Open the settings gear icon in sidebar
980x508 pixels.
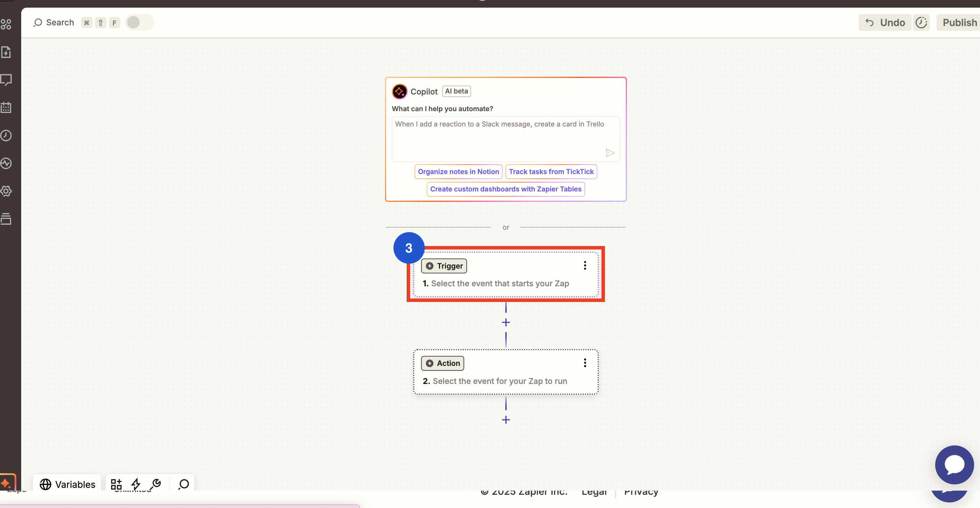tap(6, 191)
